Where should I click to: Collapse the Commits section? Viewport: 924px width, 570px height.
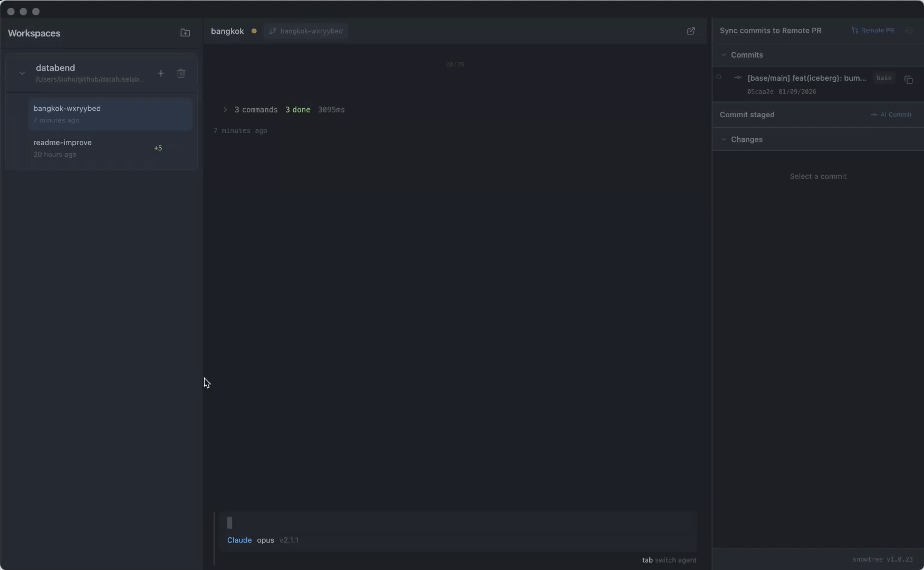tap(724, 55)
